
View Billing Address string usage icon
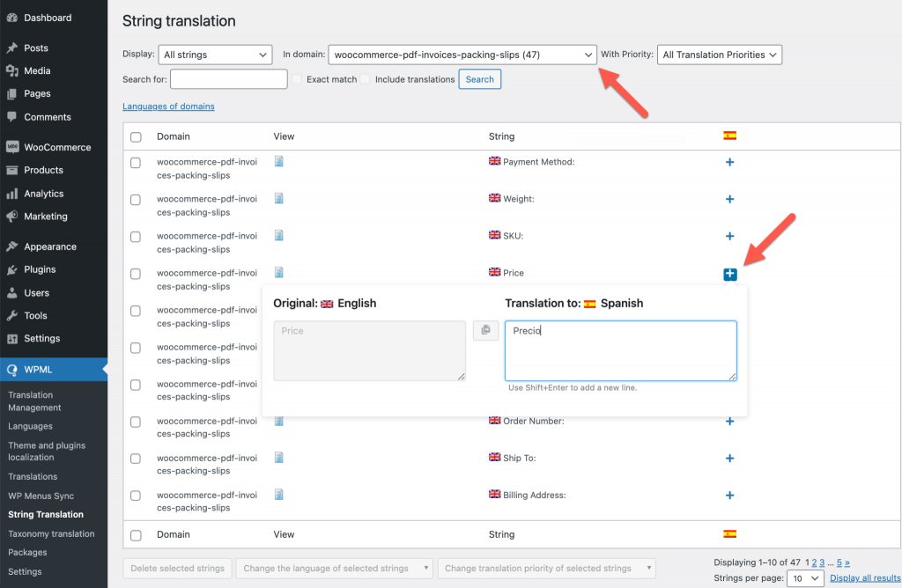coord(279,495)
